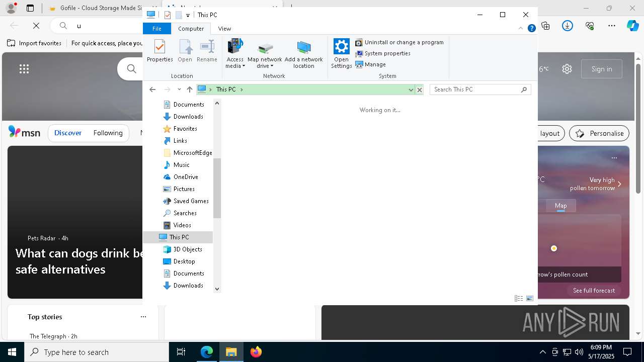Screen dimensions: 644x362
Task: Open File Explorer help
Action: [x=531, y=29]
